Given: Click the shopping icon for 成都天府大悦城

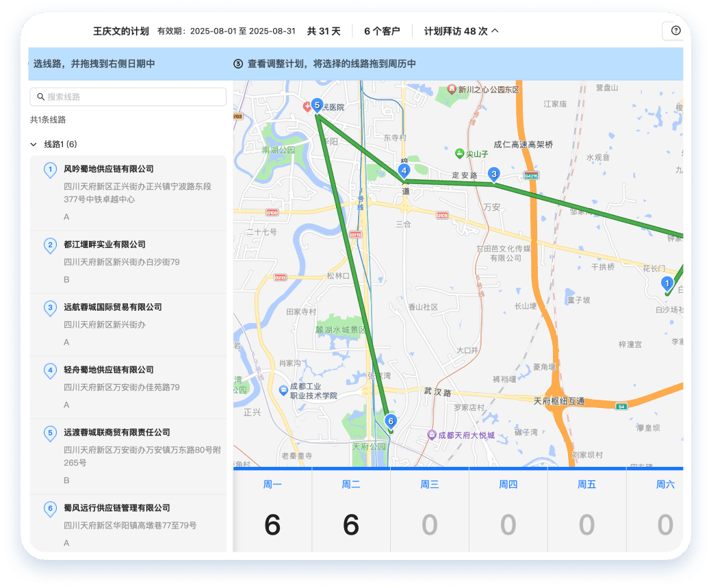Looking at the screenshot, I should tap(432, 433).
